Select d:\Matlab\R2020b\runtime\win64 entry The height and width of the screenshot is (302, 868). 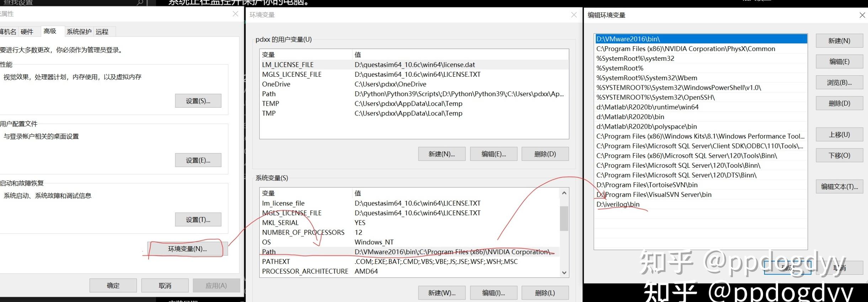(x=701, y=107)
